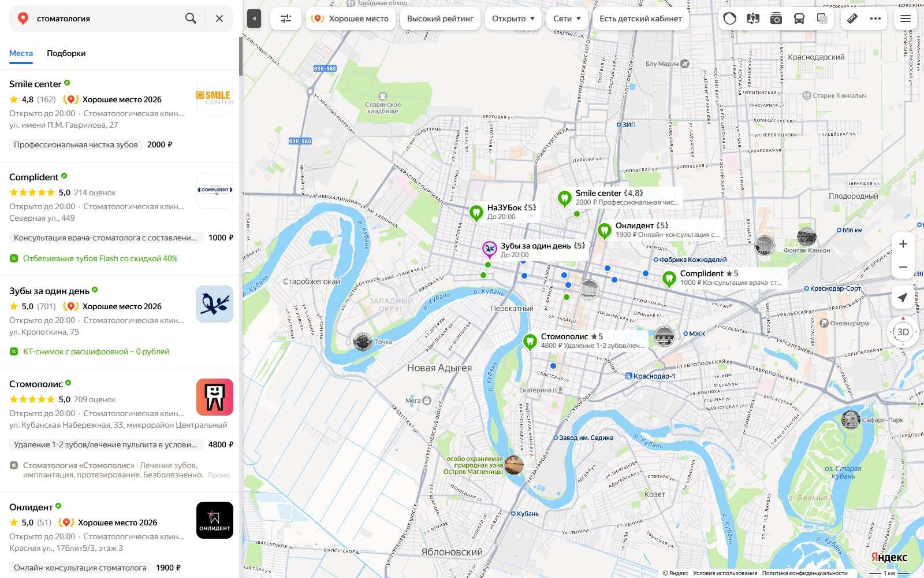Image resolution: width=924 pixels, height=578 pixels.
Task: Open the Complident logo thumbnail
Action: point(215,190)
